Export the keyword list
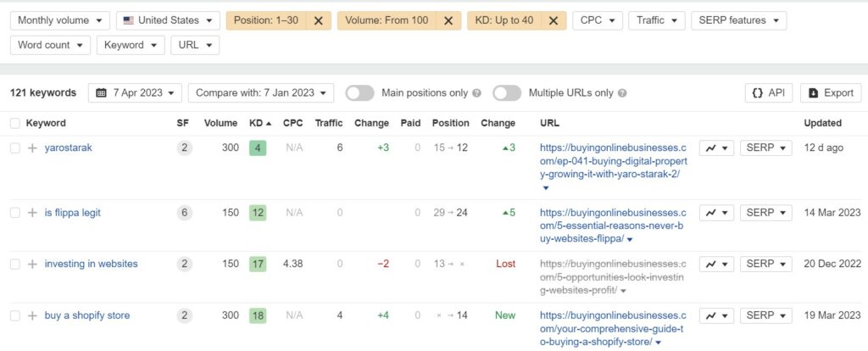 (x=831, y=93)
